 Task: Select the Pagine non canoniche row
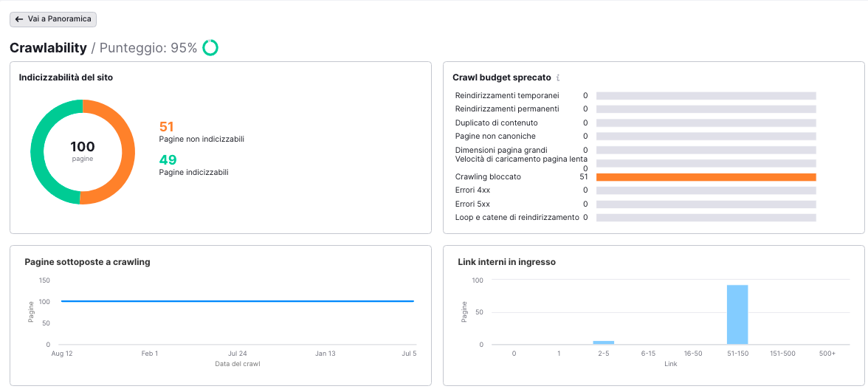(495, 137)
